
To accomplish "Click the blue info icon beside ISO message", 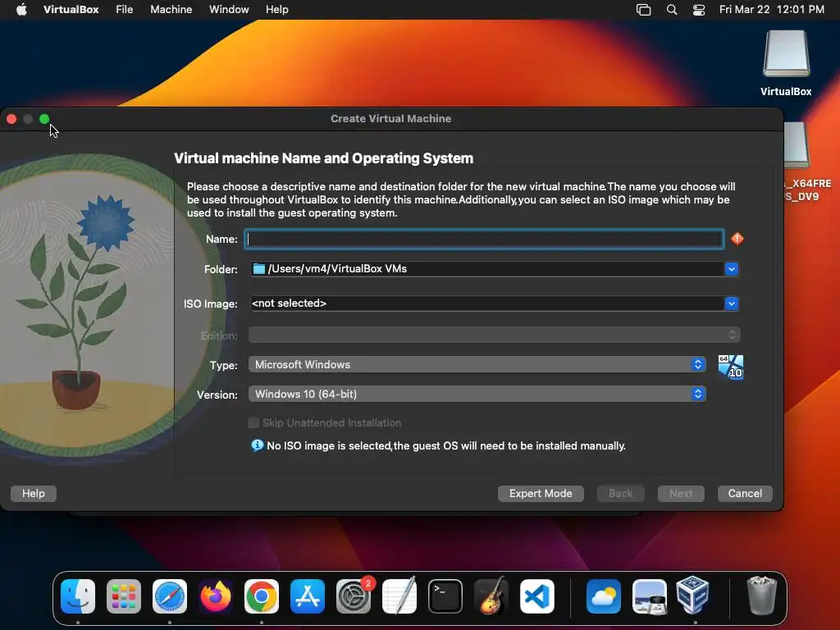I will 257,445.
